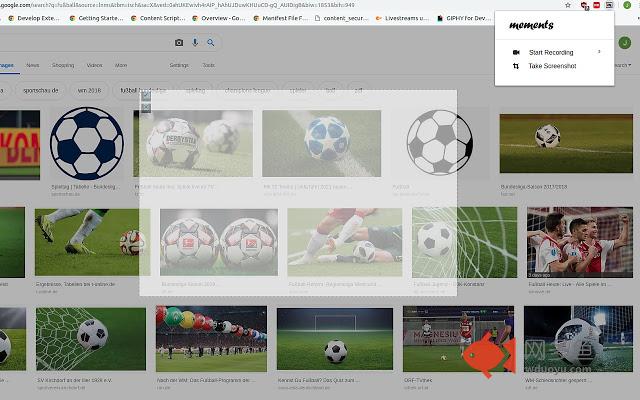Open the ball hitting goal net thumbnail
The image size is (640, 400).
click(464, 242)
